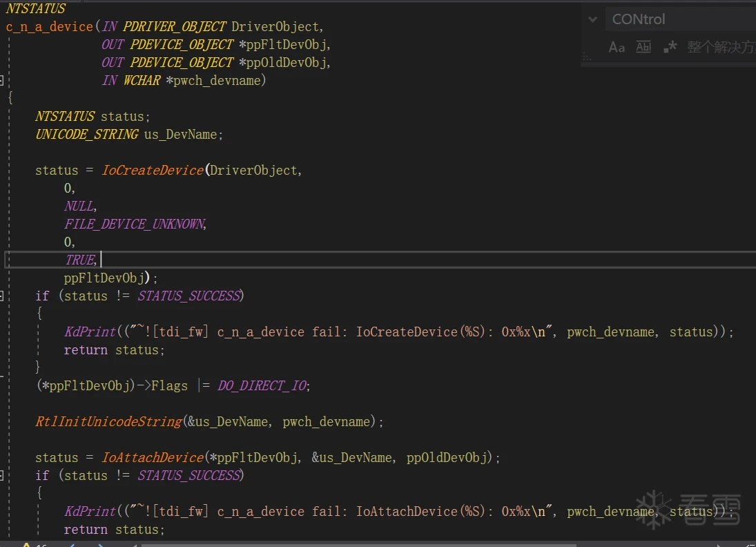Click the NTSTATUS return type on first line
Image resolution: width=756 pixels, height=547 pixels.
(36, 9)
